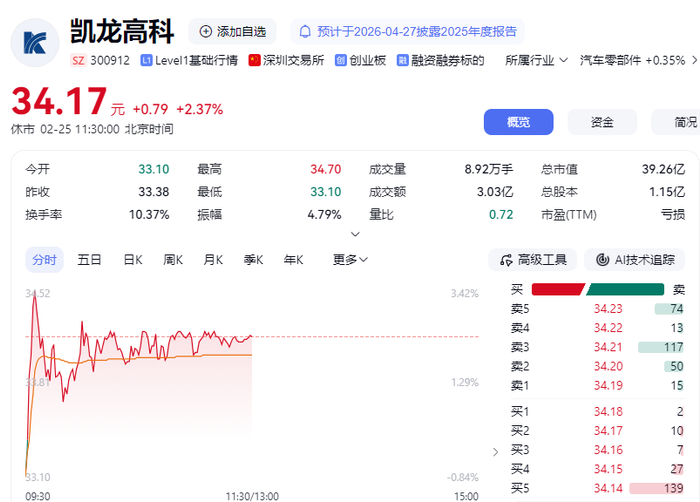
Task: Switch to the 概览 tab
Action: 519,122
